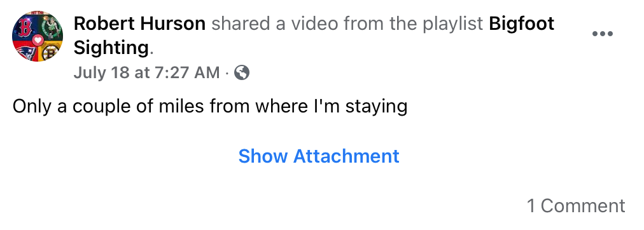The height and width of the screenshot is (230, 644).
Task: Click the post text 'Only a couple of miles'
Action: point(108,107)
